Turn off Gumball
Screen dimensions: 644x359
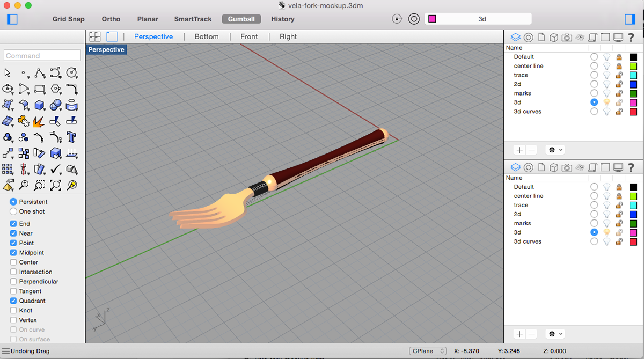tap(241, 19)
